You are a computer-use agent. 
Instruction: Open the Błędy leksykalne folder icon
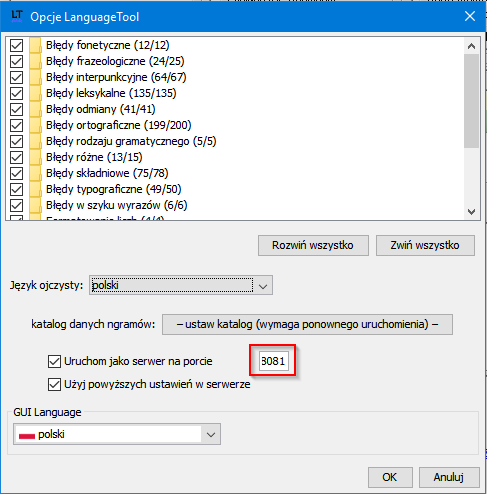[35, 93]
